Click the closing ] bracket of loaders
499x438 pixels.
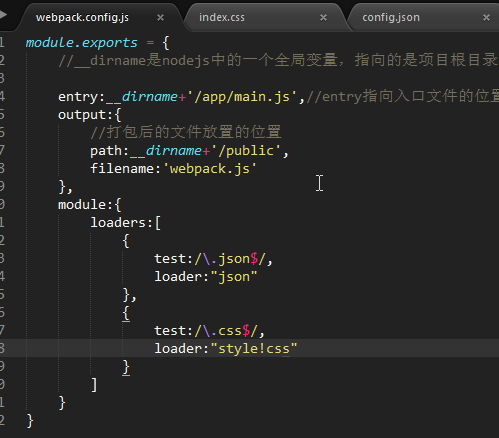(x=94, y=385)
